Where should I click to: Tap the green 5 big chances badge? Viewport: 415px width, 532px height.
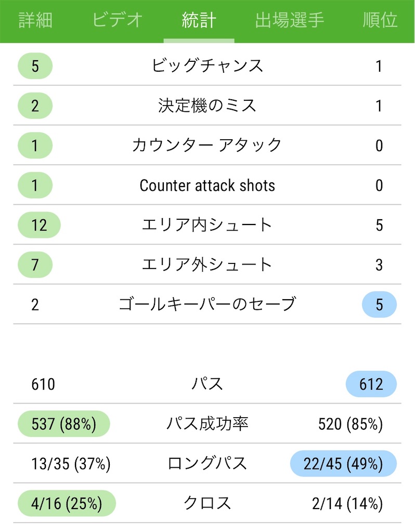pyautogui.click(x=35, y=66)
